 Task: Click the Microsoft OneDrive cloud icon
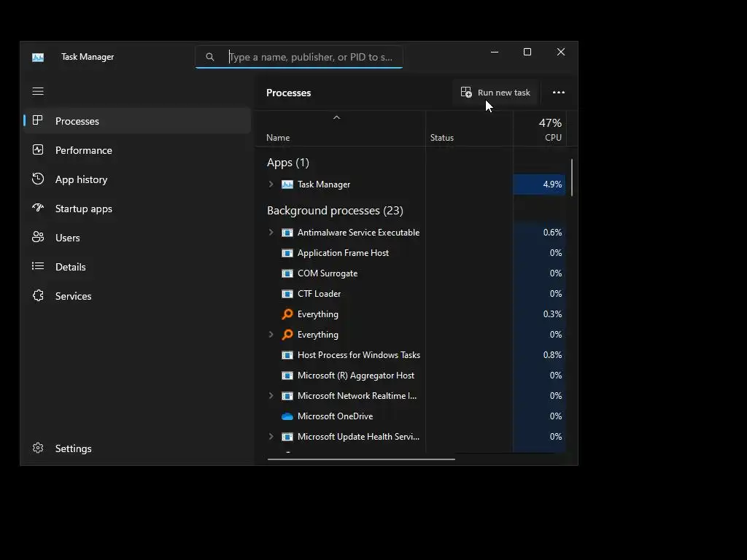pyautogui.click(x=287, y=416)
